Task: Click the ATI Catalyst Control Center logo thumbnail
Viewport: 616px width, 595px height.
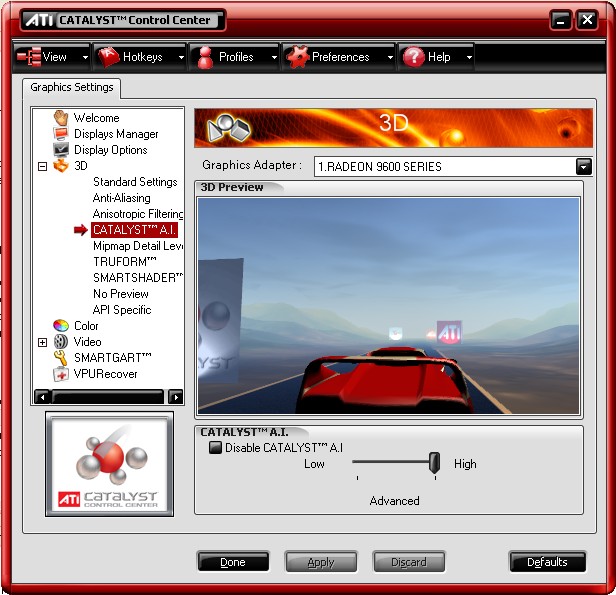Action: (110, 464)
